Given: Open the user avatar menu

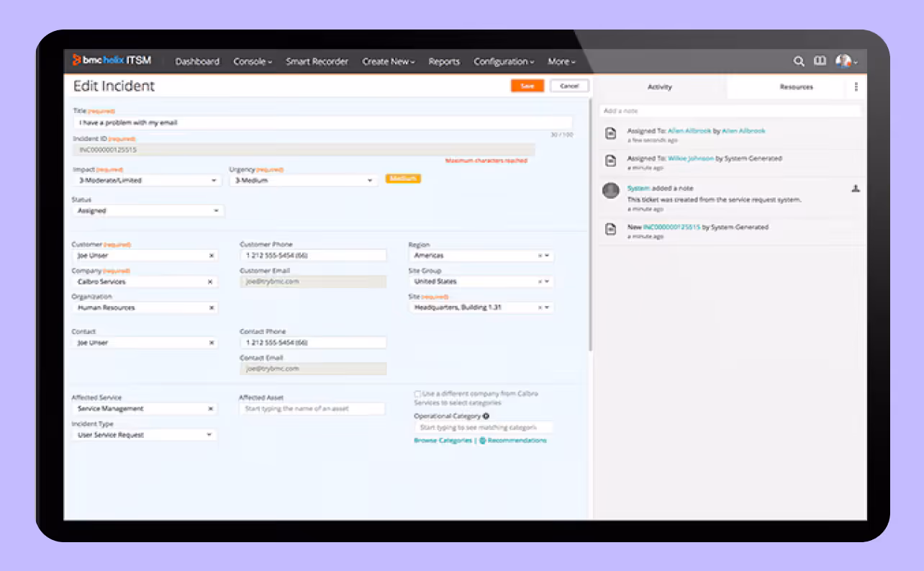Looking at the screenshot, I should pyautogui.click(x=846, y=61).
